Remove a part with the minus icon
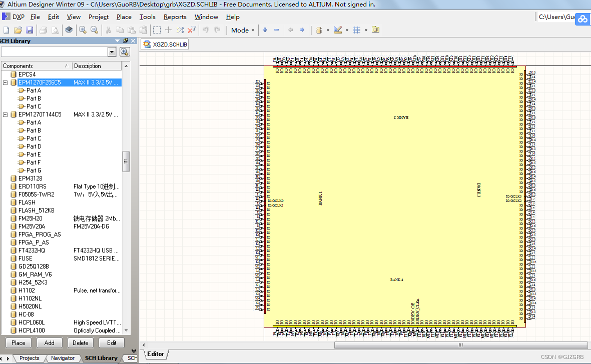The image size is (591, 364). (277, 30)
